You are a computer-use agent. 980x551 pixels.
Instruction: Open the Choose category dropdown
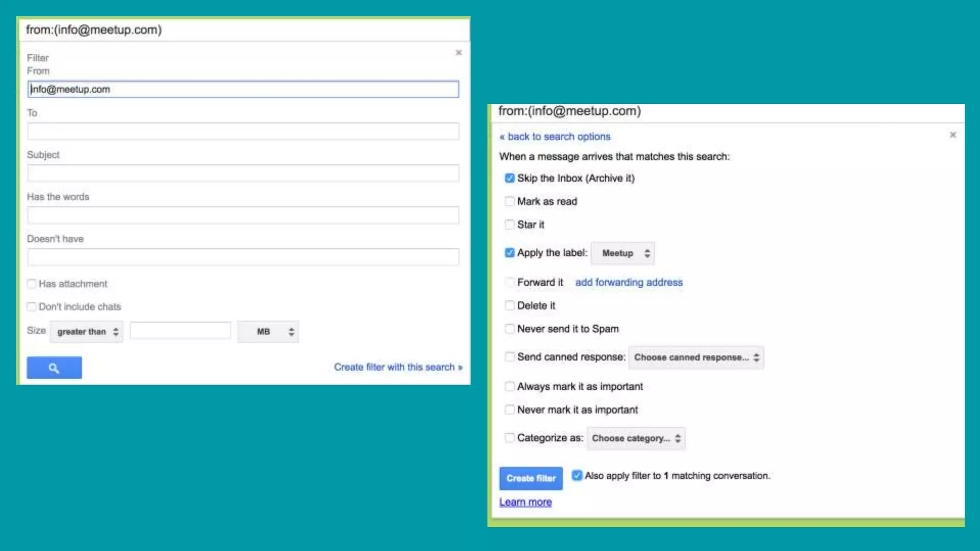pos(636,438)
